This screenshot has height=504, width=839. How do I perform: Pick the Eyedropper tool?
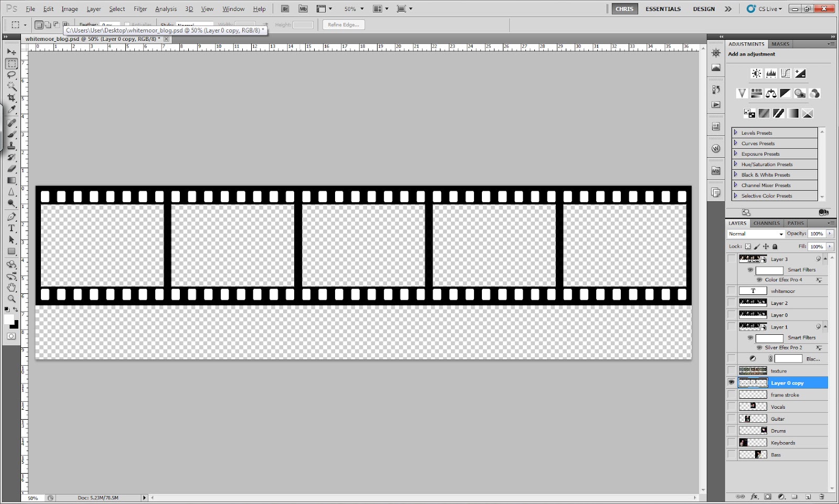[x=12, y=109]
